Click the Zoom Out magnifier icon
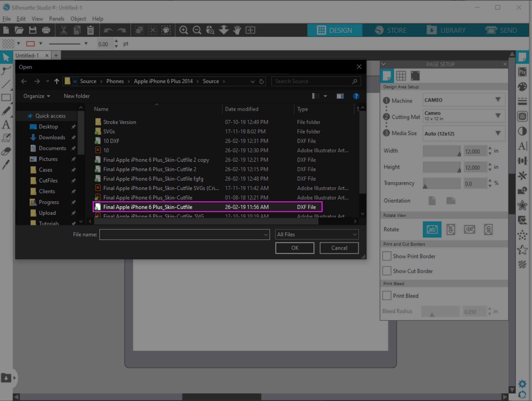This screenshot has width=532, height=401. point(197,30)
